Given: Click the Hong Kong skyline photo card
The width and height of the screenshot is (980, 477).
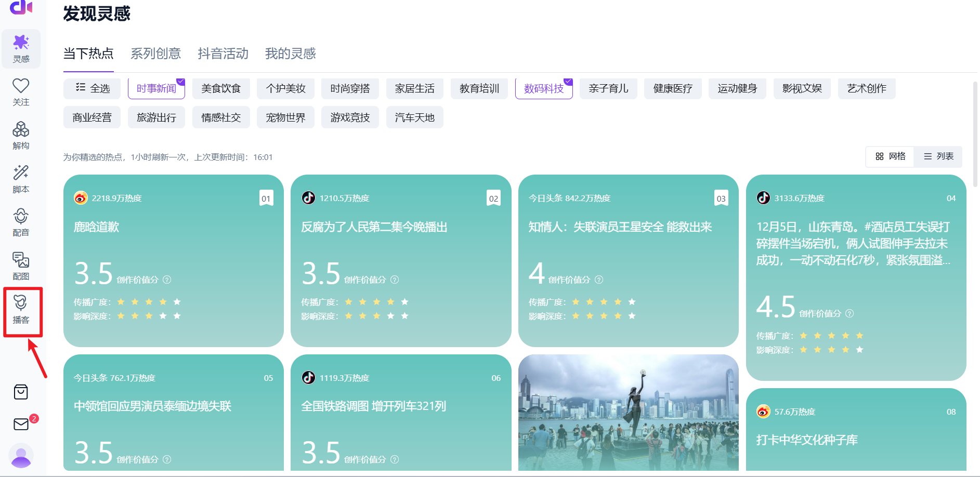Looking at the screenshot, I should click(628, 413).
